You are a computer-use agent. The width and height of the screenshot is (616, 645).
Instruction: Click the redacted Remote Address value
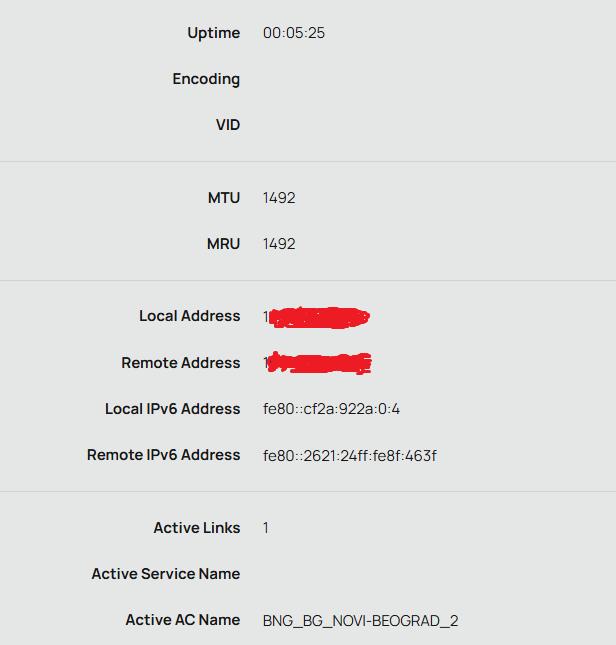319,363
